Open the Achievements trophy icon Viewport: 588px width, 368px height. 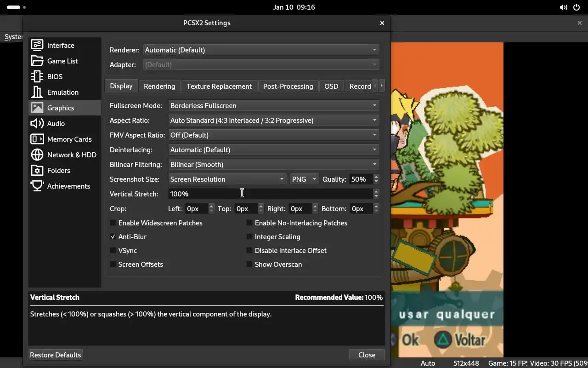coord(37,186)
